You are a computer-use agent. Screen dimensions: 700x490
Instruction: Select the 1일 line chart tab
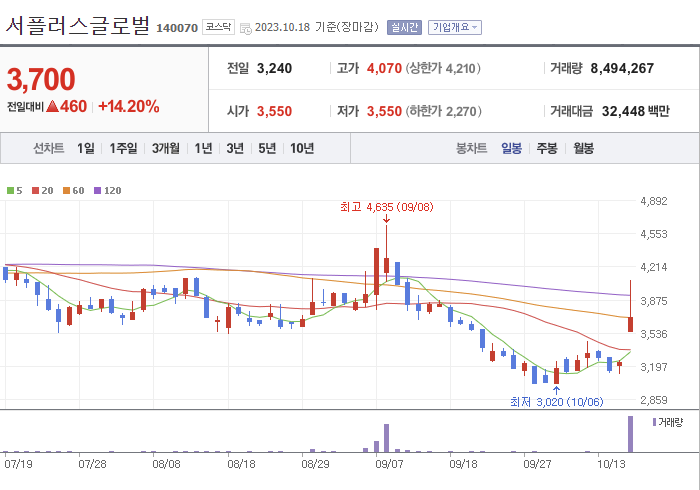point(86,148)
